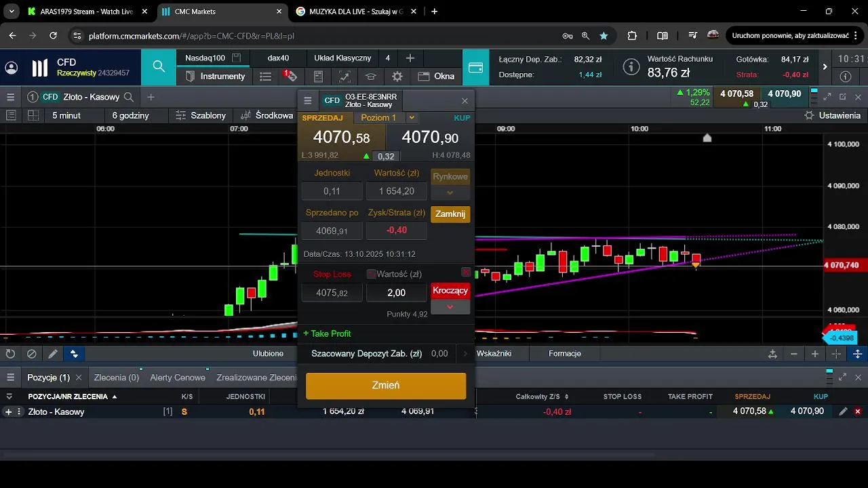Open the watchlist list icon in toolbar
The width and height of the screenshot is (868, 488).
(266, 77)
